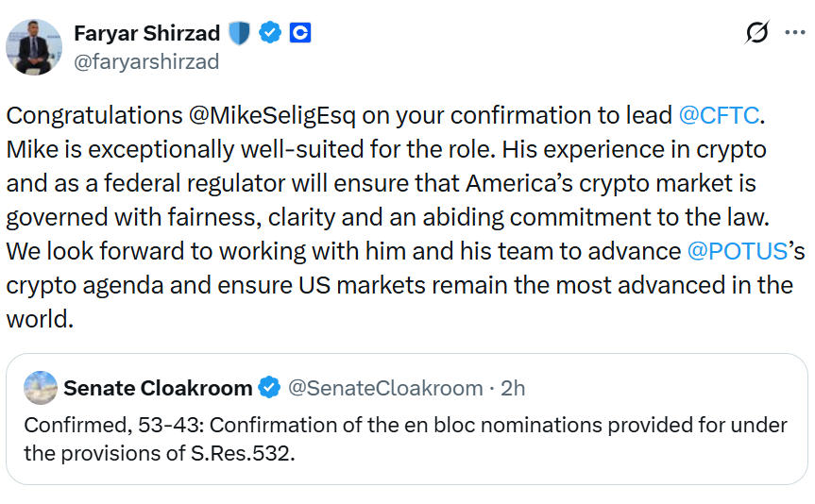The width and height of the screenshot is (815, 504).
Task: Open Faryar Shirzad's profile picture
Action: pyautogui.click(x=34, y=46)
